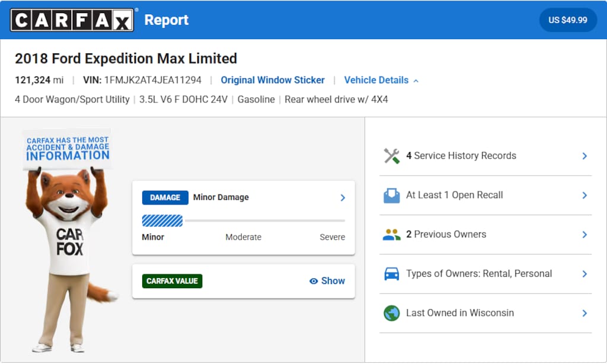Click the blue DAMAGE badge

coord(165,197)
